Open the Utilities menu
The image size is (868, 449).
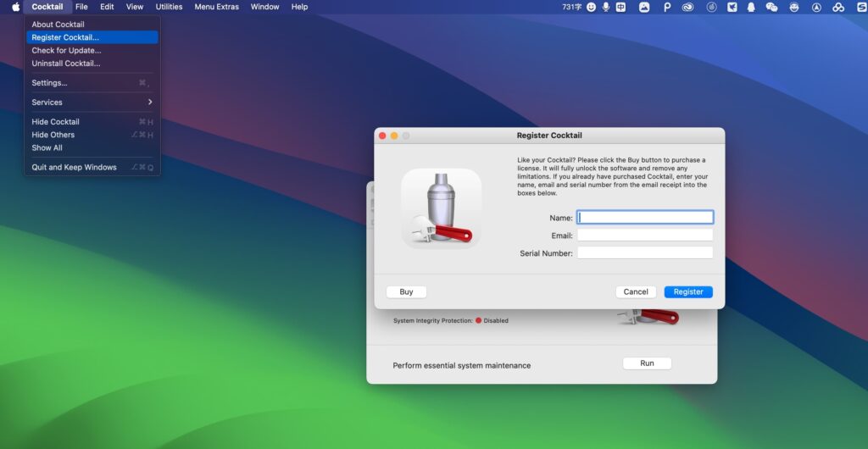[169, 7]
